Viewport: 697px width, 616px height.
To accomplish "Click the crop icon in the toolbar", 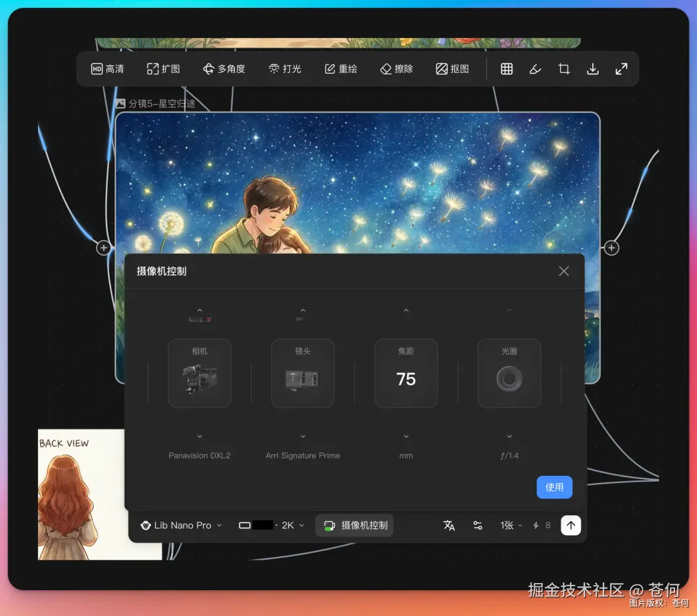I will tap(563, 68).
